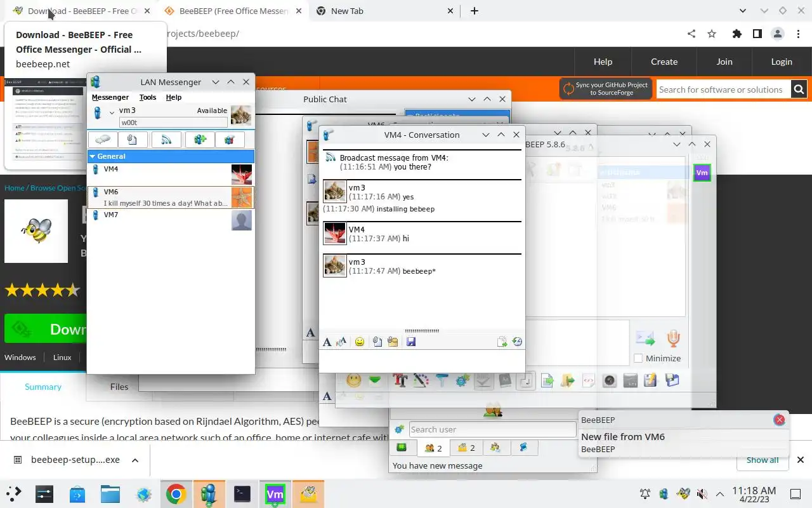The height and width of the screenshot is (508, 812).
Task: Collapse the General contact group
Action: (93, 156)
